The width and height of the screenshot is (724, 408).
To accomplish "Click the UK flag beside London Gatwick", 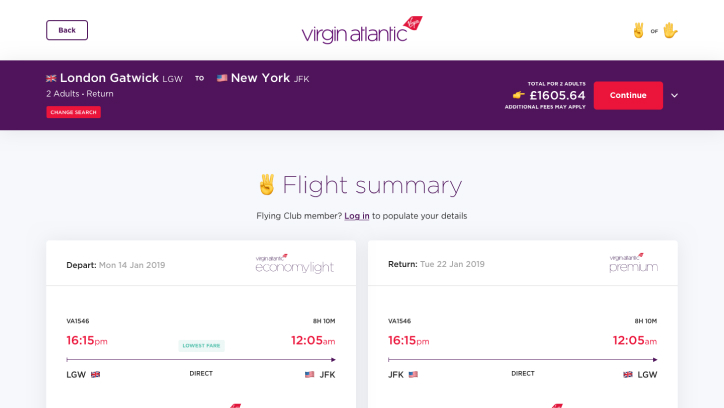I will click(x=51, y=78).
